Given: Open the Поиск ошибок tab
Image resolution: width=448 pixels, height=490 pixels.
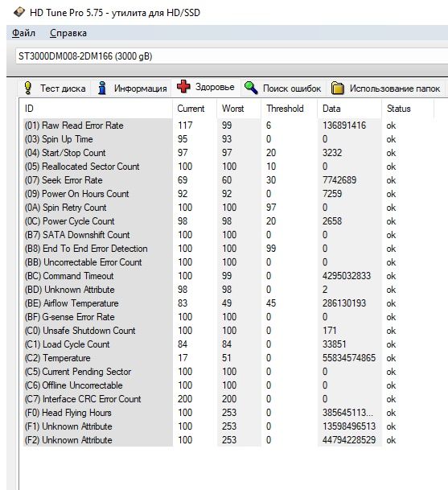Looking at the screenshot, I should (283, 89).
